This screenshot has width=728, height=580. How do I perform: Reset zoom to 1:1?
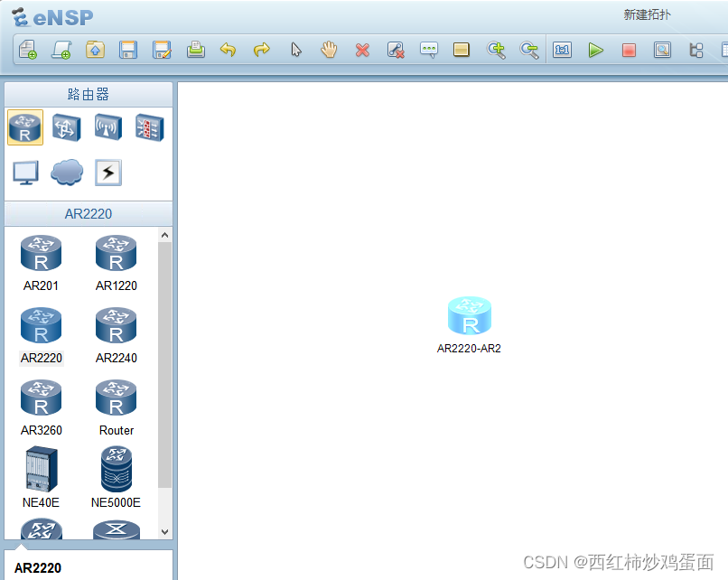(x=562, y=50)
